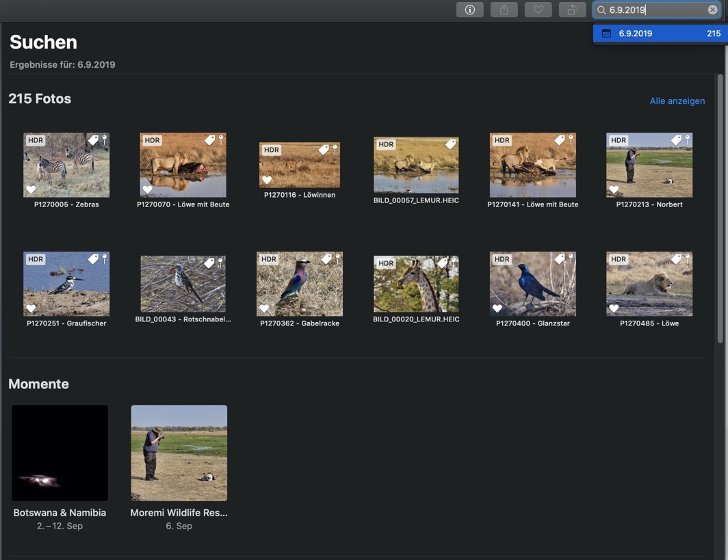Screen dimensions: 728x560
Task: Click the HDR badge on the Gabelracke photo
Action: point(269,259)
